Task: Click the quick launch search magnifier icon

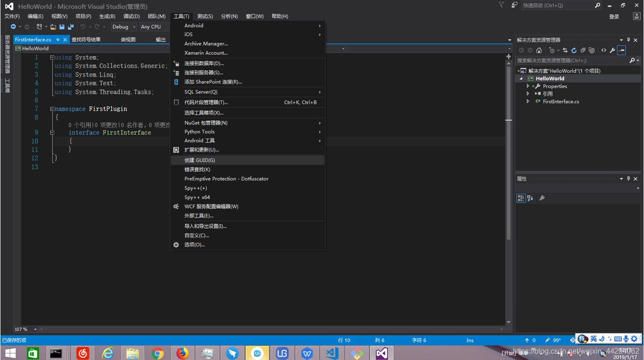Action: coord(598,5)
